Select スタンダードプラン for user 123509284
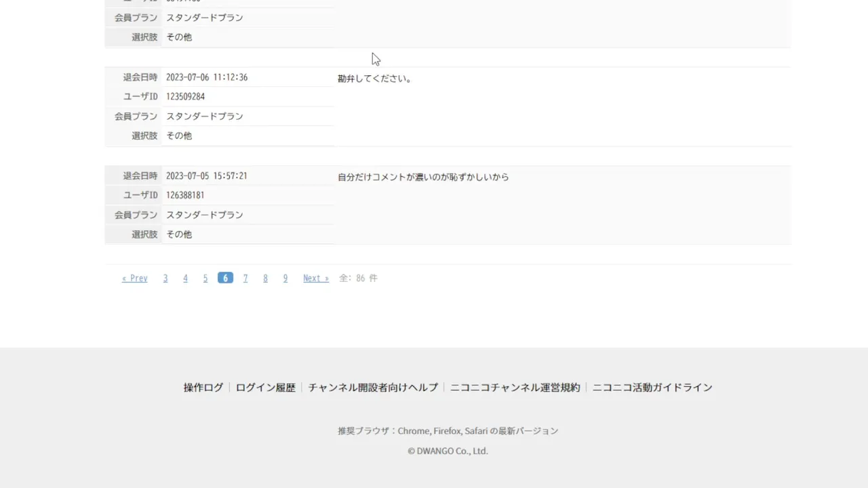 tap(205, 117)
